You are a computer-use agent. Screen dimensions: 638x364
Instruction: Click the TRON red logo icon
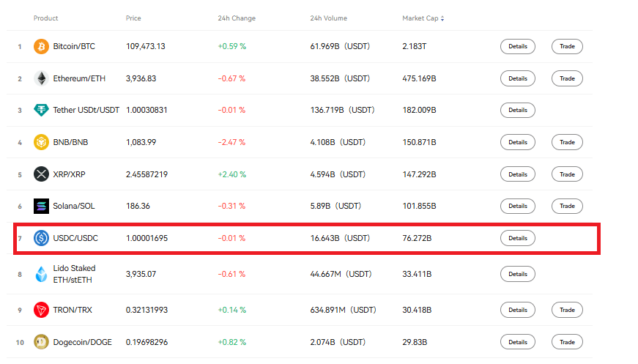tap(41, 310)
